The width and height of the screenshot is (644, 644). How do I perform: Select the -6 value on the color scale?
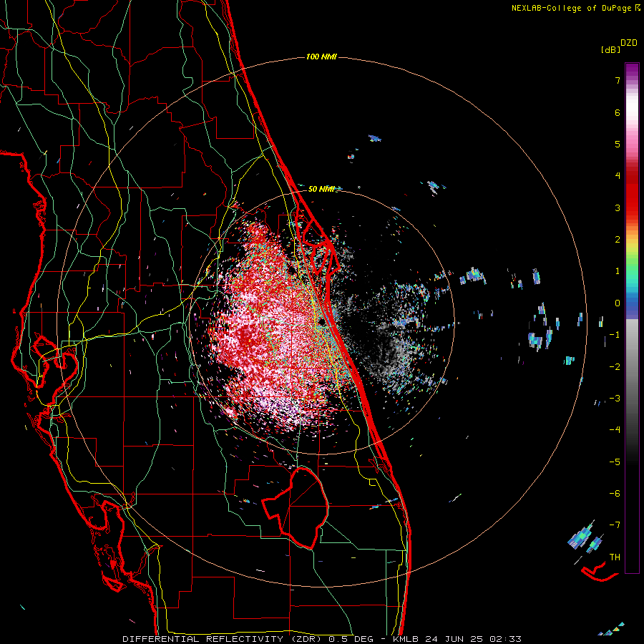tap(615, 494)
